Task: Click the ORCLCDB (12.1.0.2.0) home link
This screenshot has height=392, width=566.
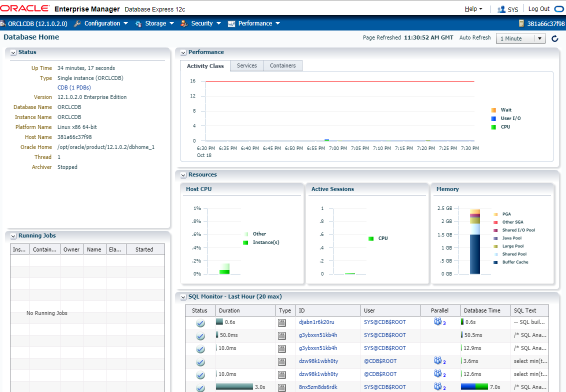Action: click(x=37, y=24)
